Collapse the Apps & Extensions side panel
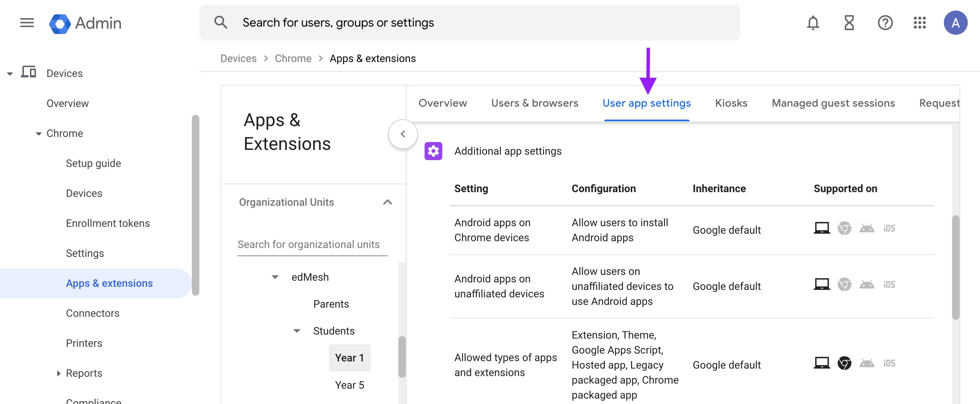The height and width of the screenshot is (404, 980). [x=402, y=134]
